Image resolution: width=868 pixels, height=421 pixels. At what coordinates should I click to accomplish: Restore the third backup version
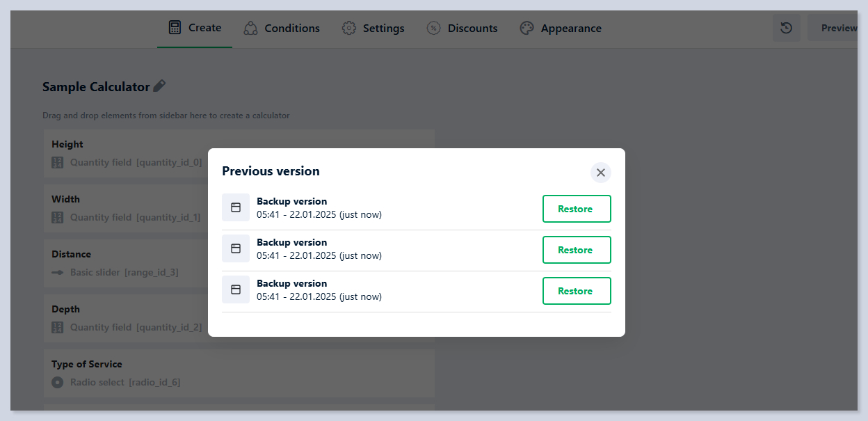click(576, 291)
